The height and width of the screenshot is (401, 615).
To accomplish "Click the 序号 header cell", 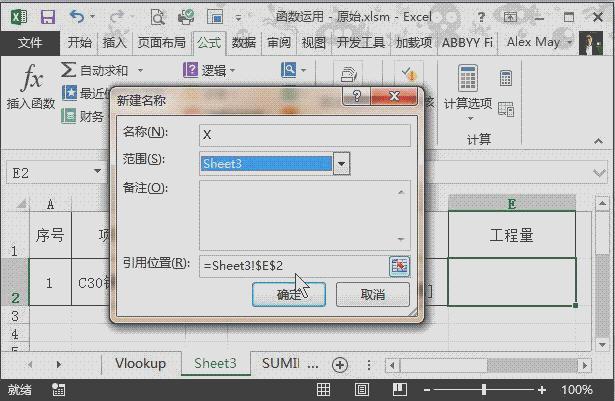I will (x=50, y=235).
